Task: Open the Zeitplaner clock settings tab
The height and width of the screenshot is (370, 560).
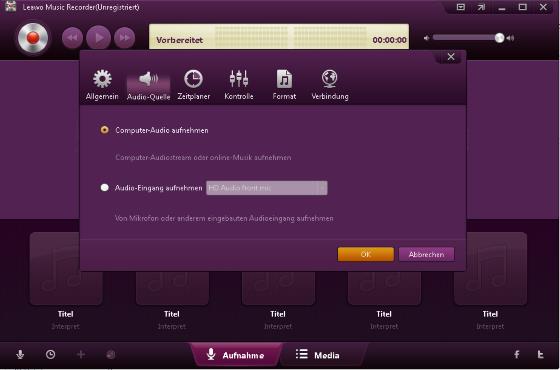Action: [x=194, y=85]
